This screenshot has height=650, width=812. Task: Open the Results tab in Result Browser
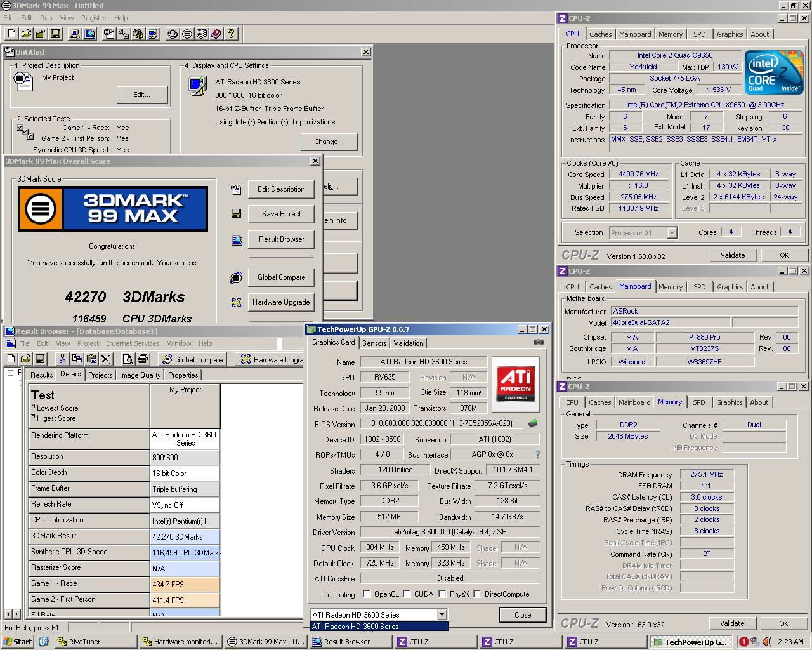pyautogui.click(x=42, y=375)
